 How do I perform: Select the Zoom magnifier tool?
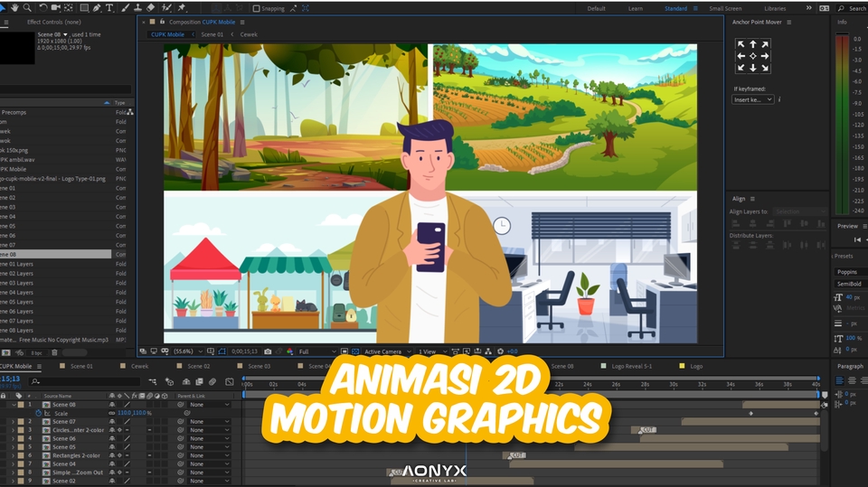pos(27,8)
